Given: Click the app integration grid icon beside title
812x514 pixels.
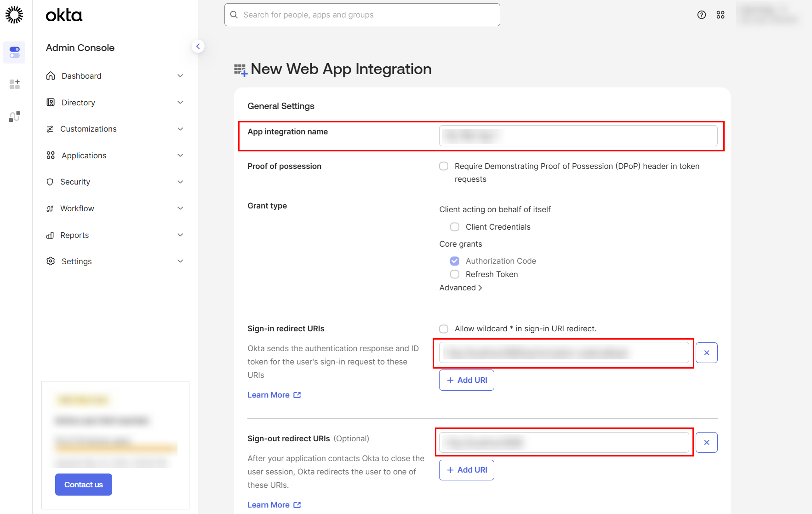Looking at the screenshot, I should [240, 70].
